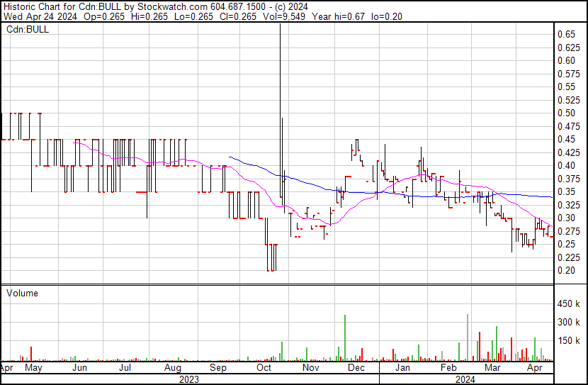
Task: Click the 0.50 price axis label
Action: point(566,113)
